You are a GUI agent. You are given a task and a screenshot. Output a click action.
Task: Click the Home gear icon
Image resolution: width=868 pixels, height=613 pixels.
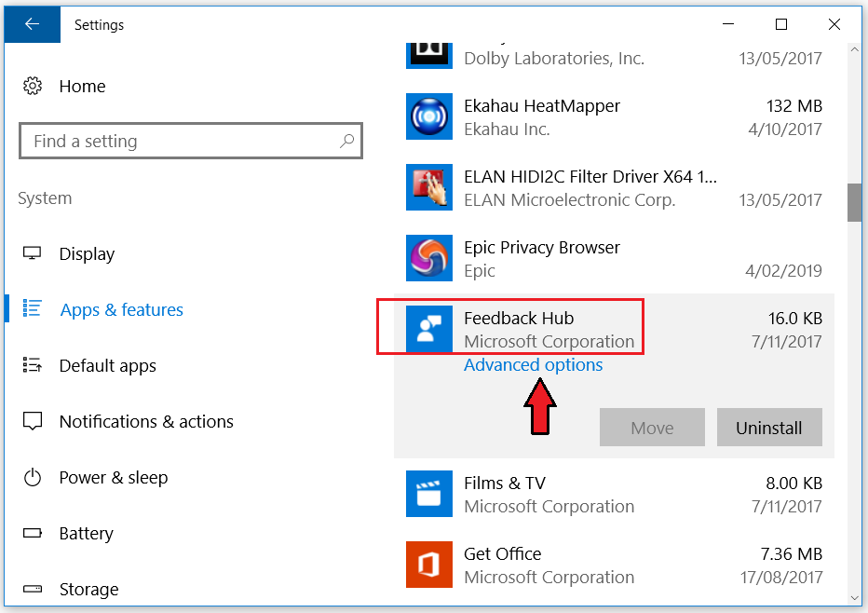[x=32, y=86]
